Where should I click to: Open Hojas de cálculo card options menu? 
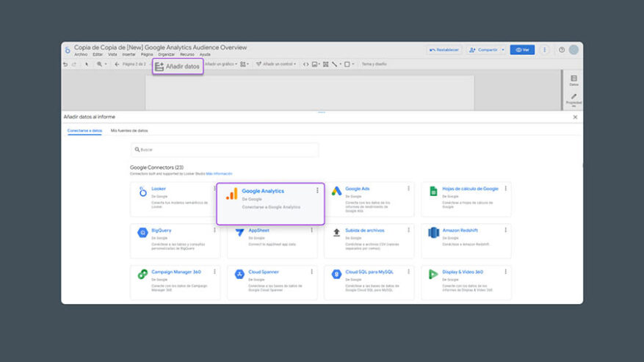[506, 189]
